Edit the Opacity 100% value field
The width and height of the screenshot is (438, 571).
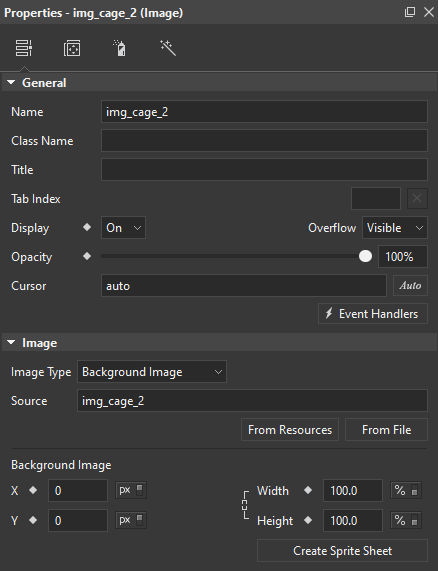click(403, 257)
